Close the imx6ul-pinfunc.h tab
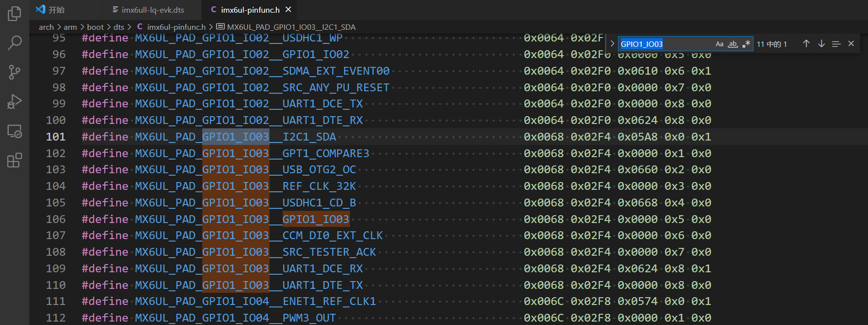The image size is (868, 325). [289, 10]
